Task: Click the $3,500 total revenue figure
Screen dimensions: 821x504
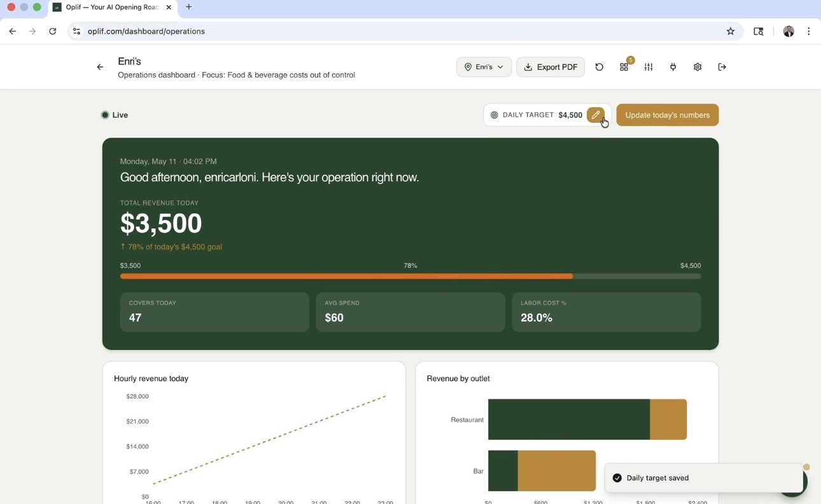Action: [161, 223]
